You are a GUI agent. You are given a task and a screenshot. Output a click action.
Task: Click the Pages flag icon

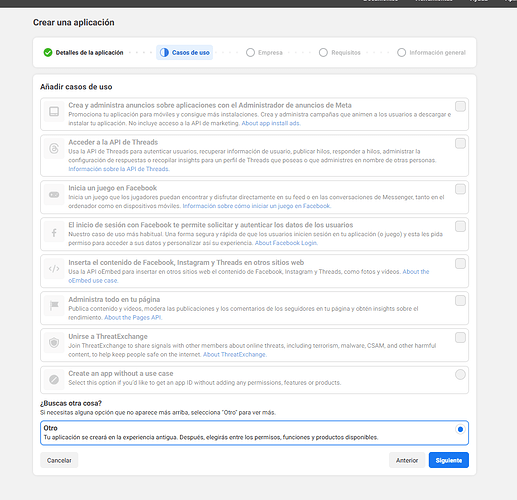point(54,305)
